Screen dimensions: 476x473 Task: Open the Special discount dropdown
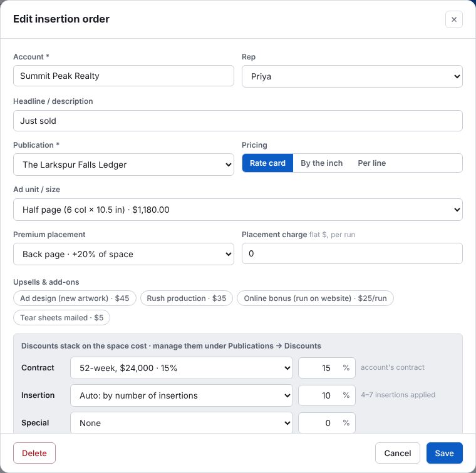(182, 423)
